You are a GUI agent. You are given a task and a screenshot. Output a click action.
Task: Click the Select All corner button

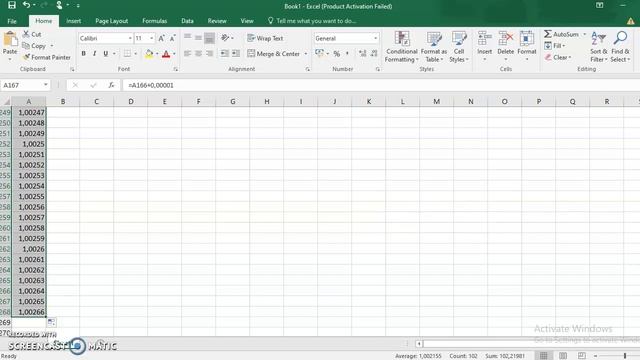(x=6, y=101)
